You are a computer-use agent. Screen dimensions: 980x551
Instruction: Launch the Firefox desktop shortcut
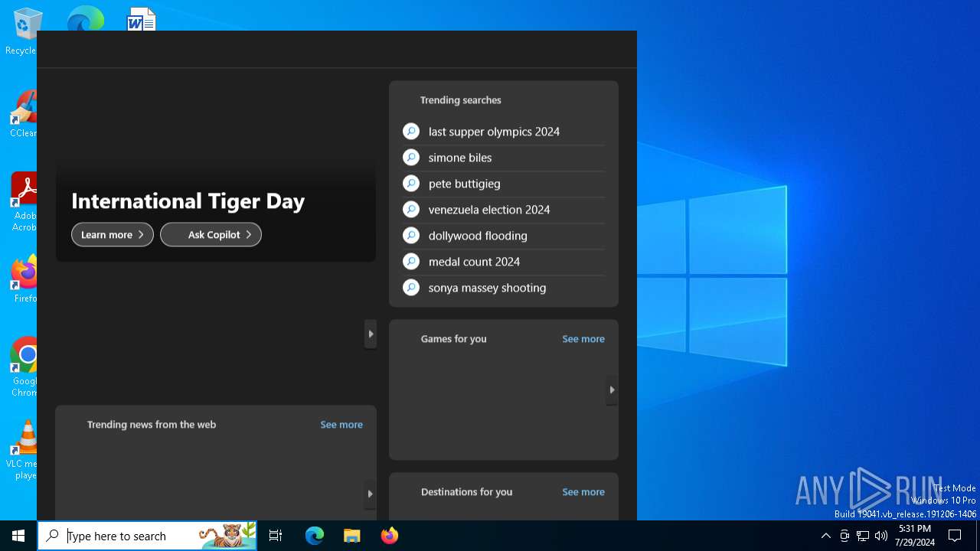pos(24,280)
